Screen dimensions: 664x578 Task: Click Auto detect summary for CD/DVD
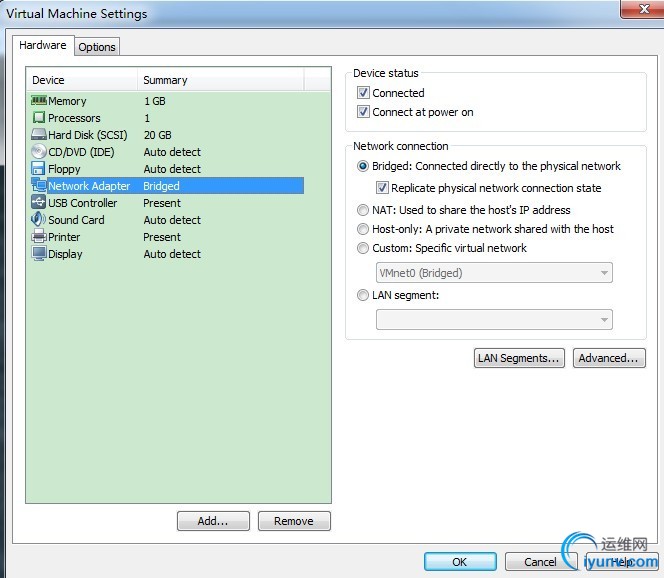coord(172,152)
